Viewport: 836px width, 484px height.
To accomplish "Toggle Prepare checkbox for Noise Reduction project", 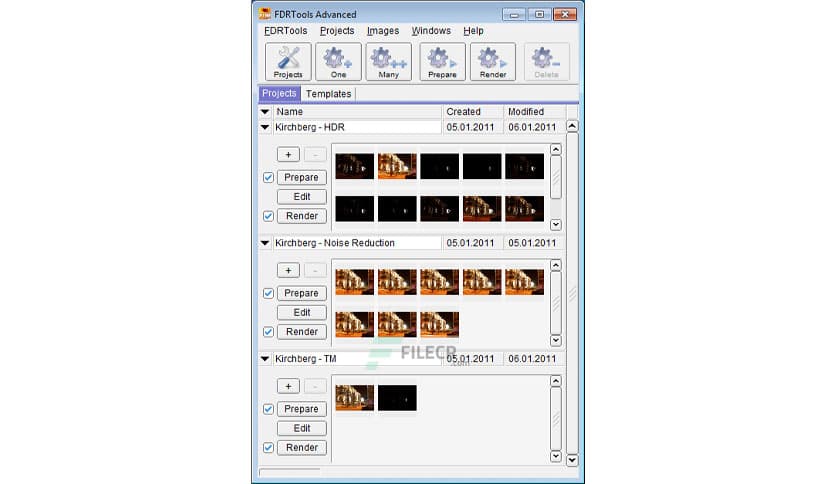I will [268, 293].
